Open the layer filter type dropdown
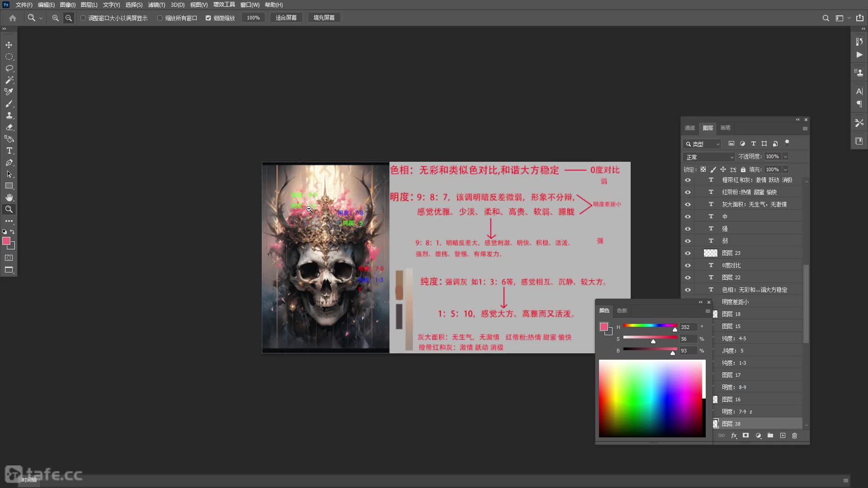This screenshot has width=868, height=488. tap(702, 144)
